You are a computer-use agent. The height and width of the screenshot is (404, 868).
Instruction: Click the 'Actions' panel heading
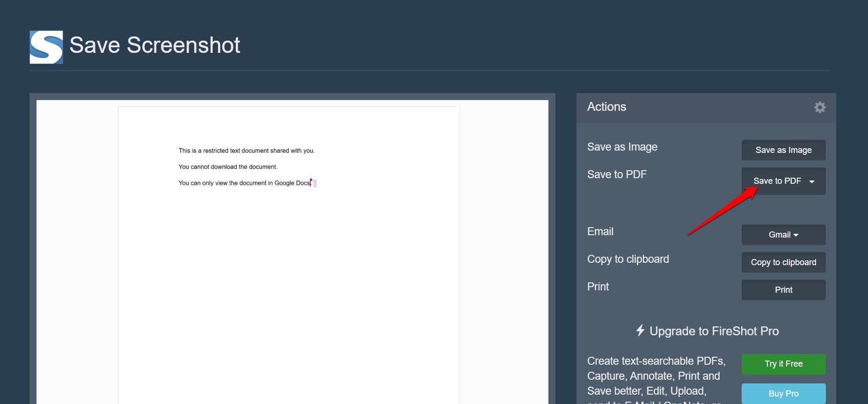coord(606,107)
